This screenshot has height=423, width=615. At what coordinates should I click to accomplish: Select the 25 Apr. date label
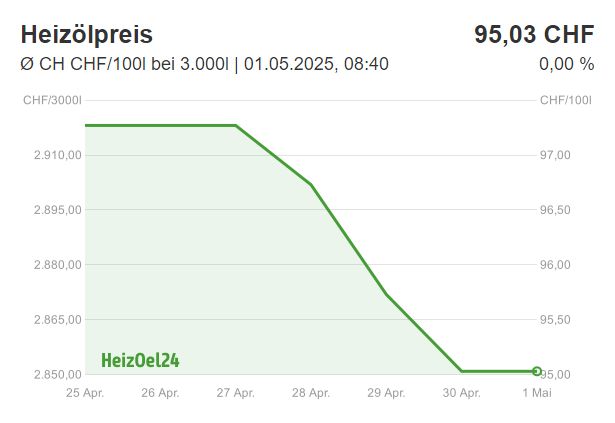coord(85,393)
